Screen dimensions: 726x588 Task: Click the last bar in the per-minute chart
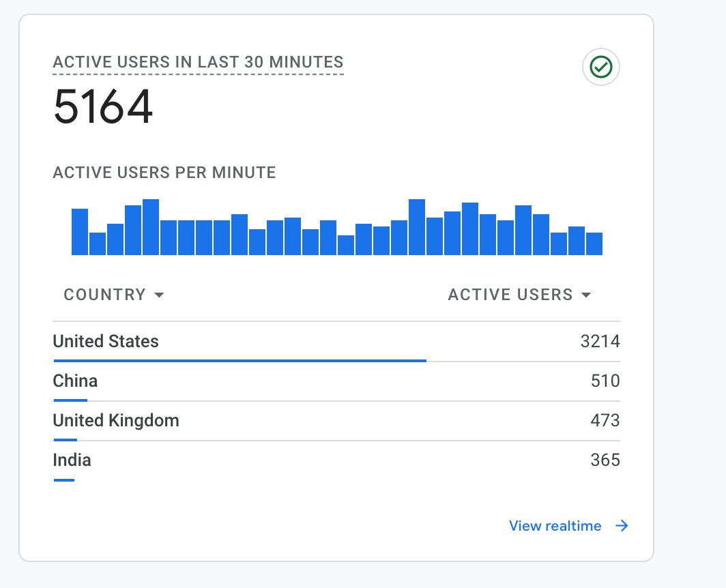[594, 244]
